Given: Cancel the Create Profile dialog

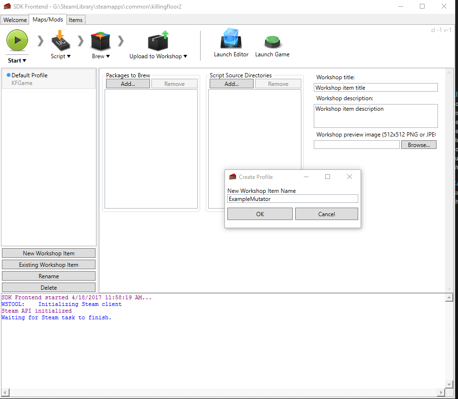Looking at the screenshot, I should pyautogui.click(x=326, y=214).
